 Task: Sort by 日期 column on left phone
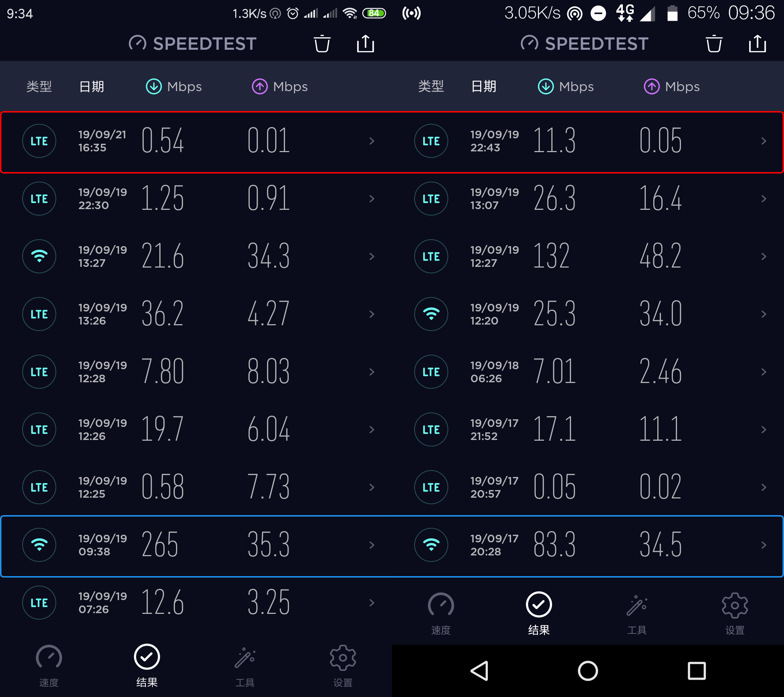(x=92, y=86)
